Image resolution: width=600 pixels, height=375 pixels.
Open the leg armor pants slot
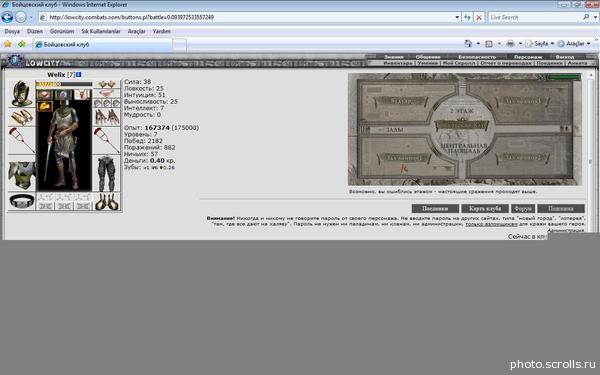(107, 174)
